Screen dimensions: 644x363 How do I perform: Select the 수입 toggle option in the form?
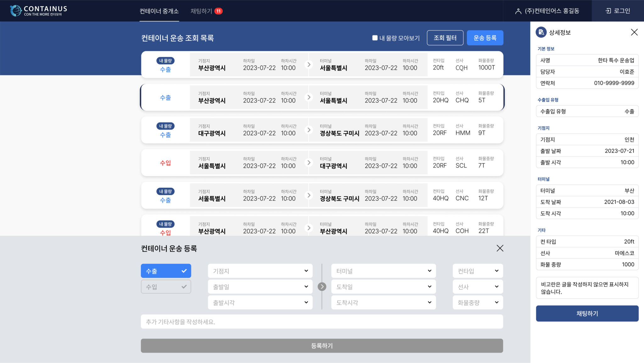tap(166, 286)
